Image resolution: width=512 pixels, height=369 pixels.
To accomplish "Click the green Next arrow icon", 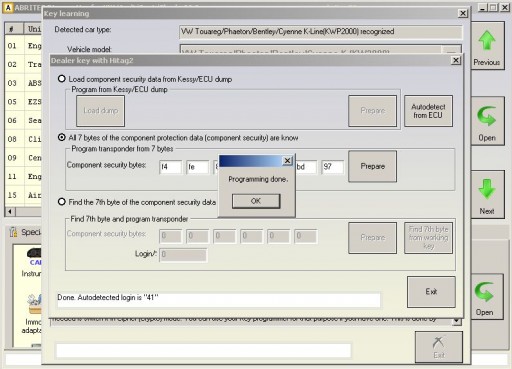I will [x=487, y=189].
